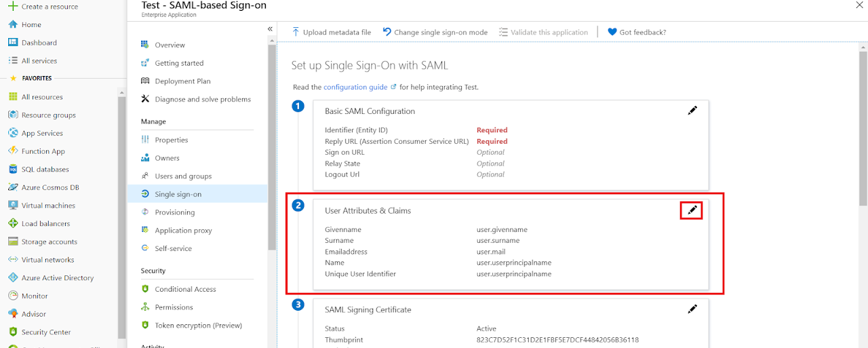Click the Security Center shield icon
This screenshot has height=348, width=868.
click(12, 332)
